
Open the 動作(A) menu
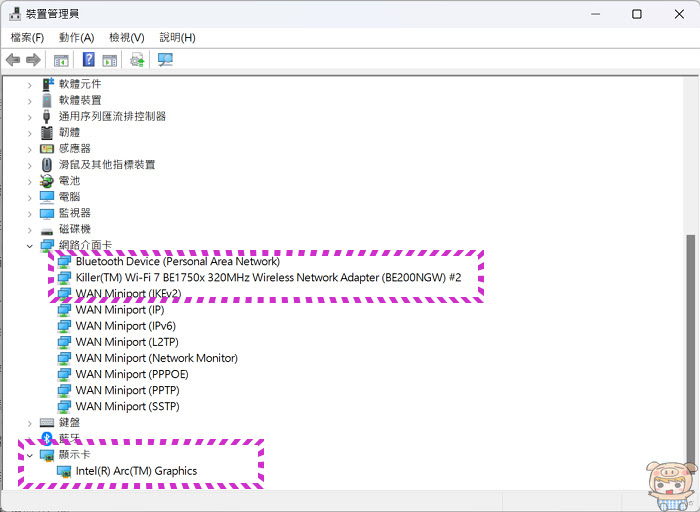pyautogui.click(x=76, y=37)
